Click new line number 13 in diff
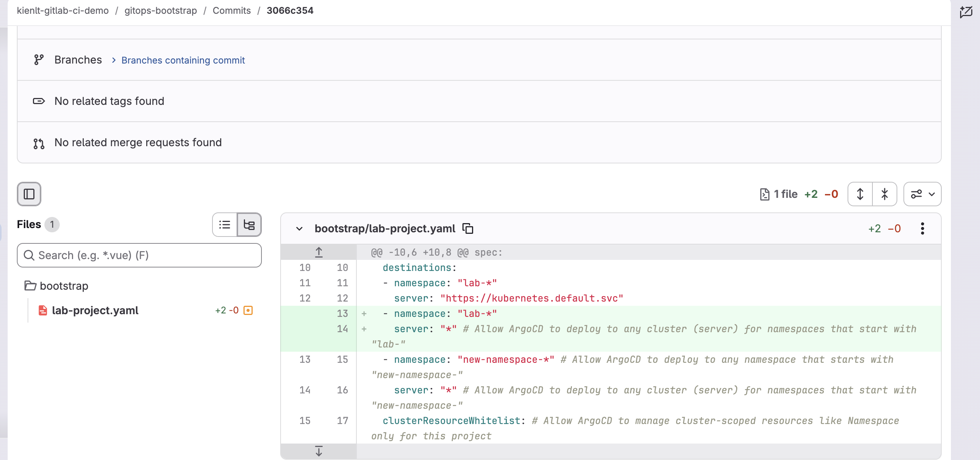The image size is (980, 460). pyautogui.click(x=342, y=313)
